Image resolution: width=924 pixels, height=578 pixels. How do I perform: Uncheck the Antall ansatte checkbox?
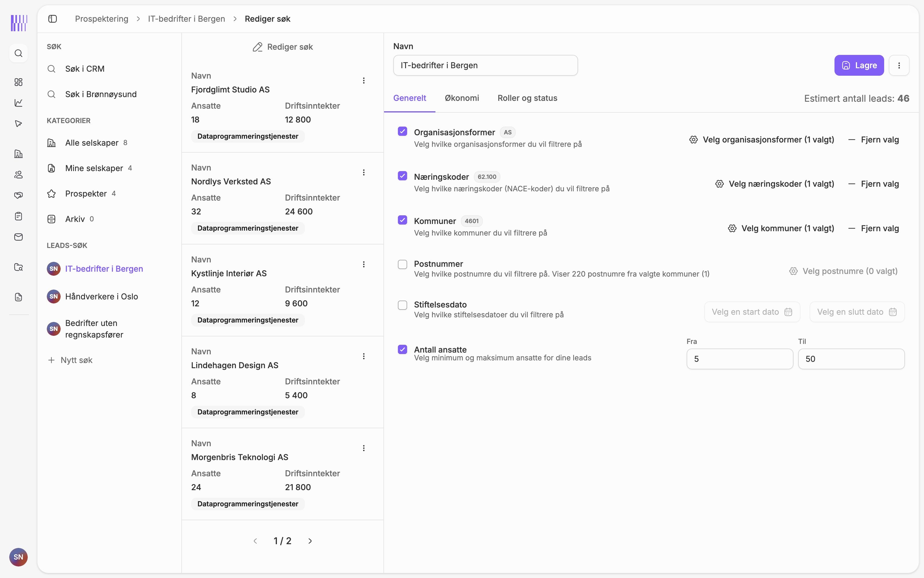click(403, 349)
